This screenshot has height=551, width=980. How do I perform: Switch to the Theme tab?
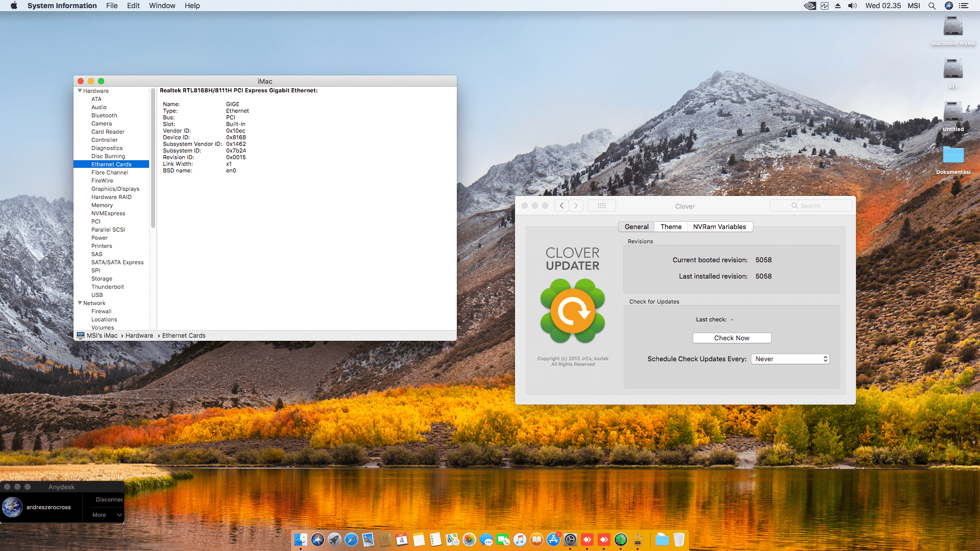tap(671, 227)
